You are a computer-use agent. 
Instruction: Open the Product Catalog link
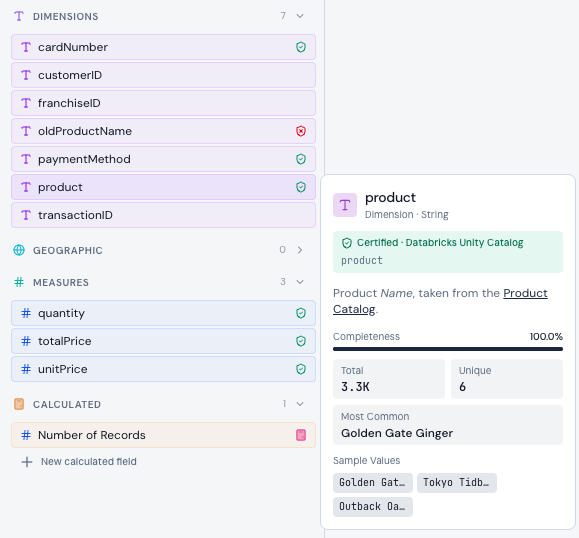click(x=440, y=301)
